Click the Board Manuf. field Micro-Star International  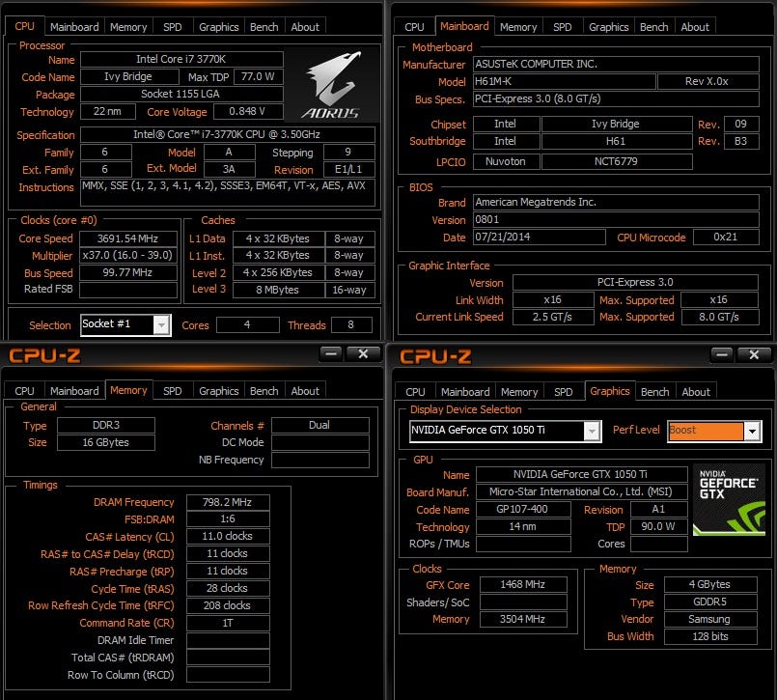tap(582, 491)
